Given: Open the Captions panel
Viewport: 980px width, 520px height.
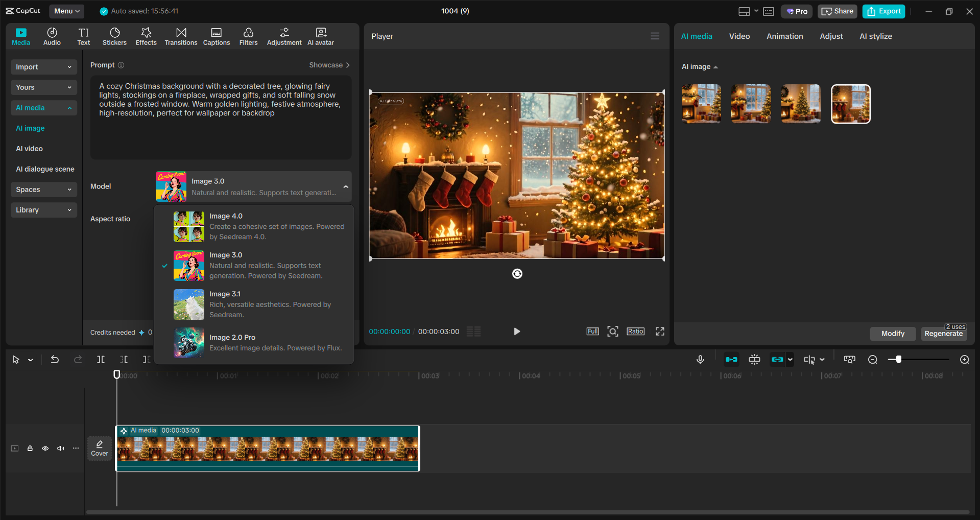Looking at the screenshot, I should [x=216, y=36].
